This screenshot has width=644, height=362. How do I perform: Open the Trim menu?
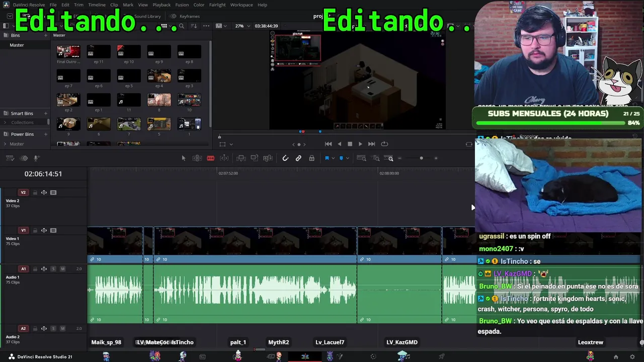78,5
